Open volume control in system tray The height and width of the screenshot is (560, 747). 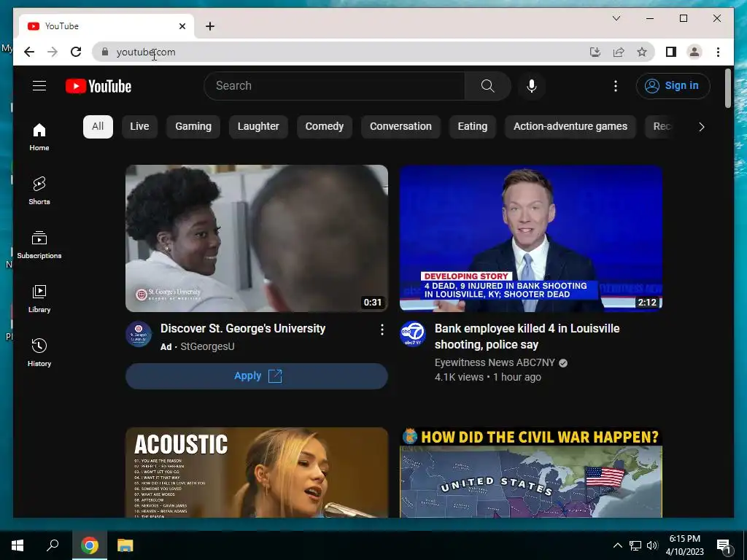click(x=652, y=545)
